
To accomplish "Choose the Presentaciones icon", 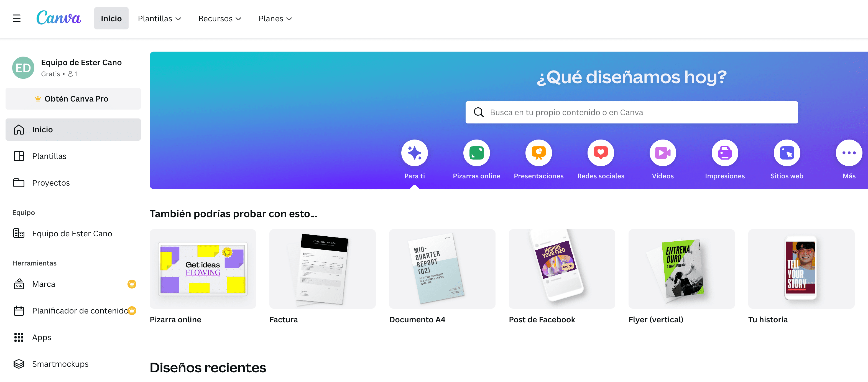I will coord(538,153).
